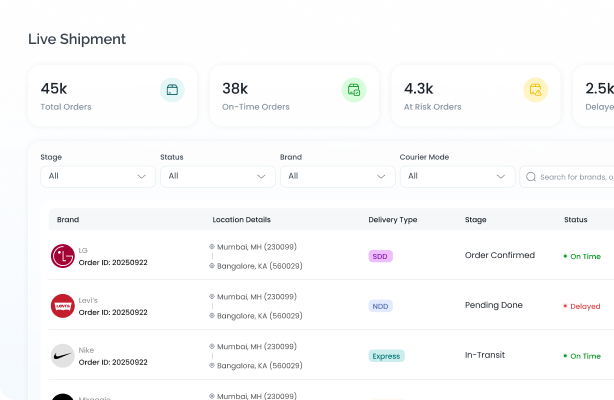Screen dimensions: 614x400
Task: Click the Delayed status in Levi's row
Action: pos(582,306)
